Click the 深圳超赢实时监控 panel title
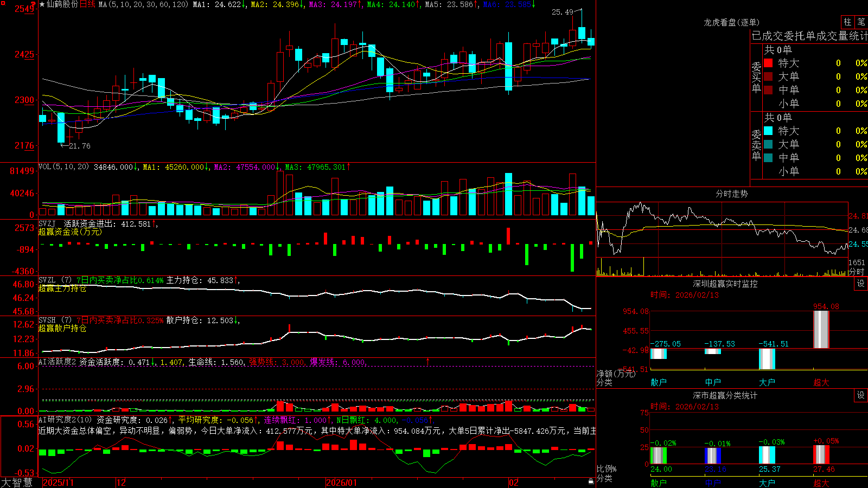 [x=725, y=284]
